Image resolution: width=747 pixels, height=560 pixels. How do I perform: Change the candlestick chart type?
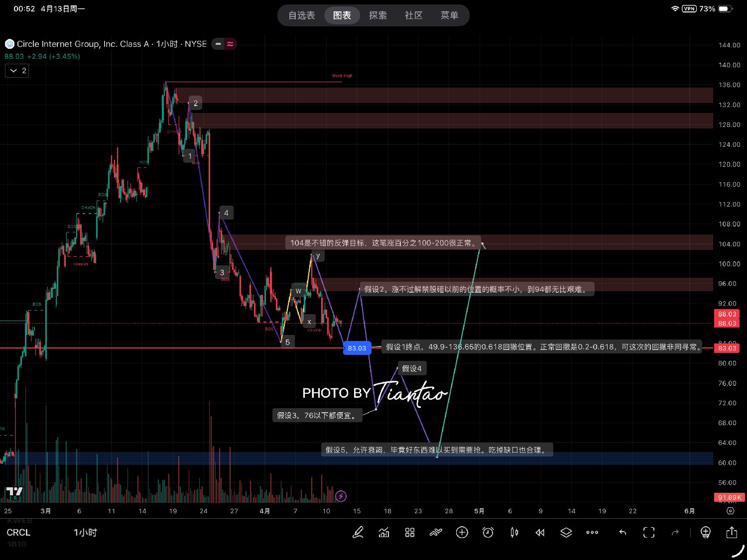(514, 533)
